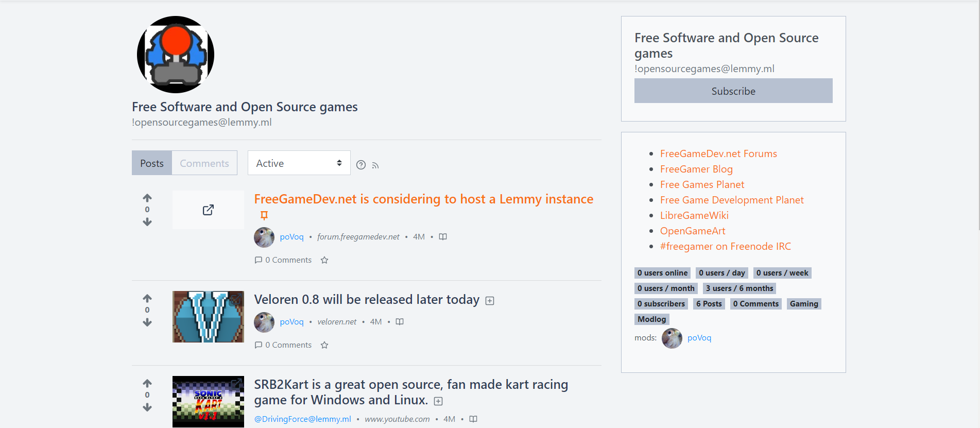This screenshot has height=428, width=980.
Task: Click the '0 users / month' badge
Action: (x=666, y=288)
